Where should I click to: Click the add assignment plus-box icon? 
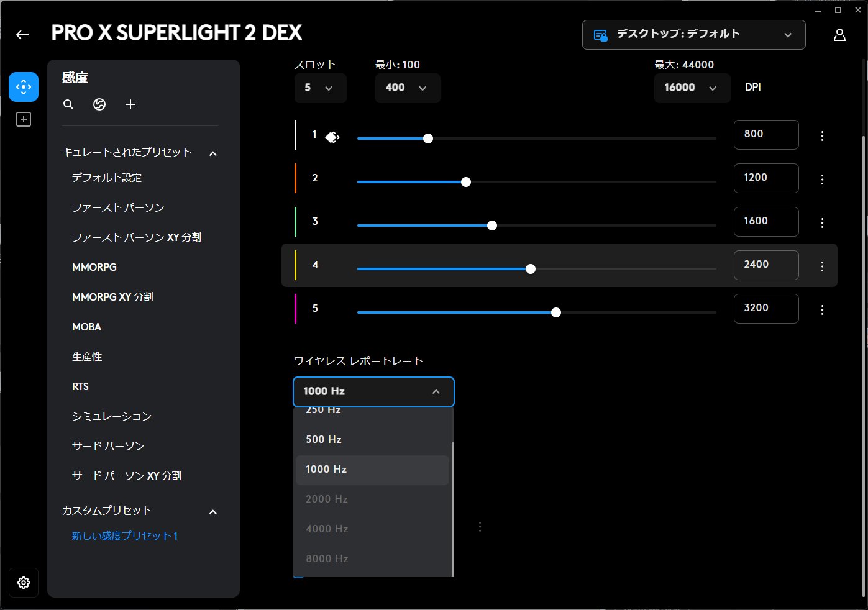[x=24, y=119]
